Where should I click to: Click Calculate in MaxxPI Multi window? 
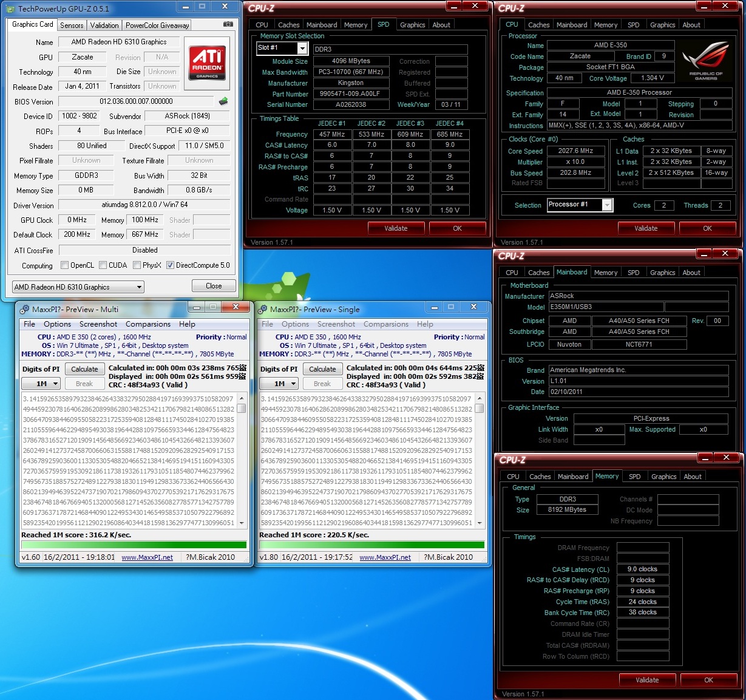[x=84, y=369]
